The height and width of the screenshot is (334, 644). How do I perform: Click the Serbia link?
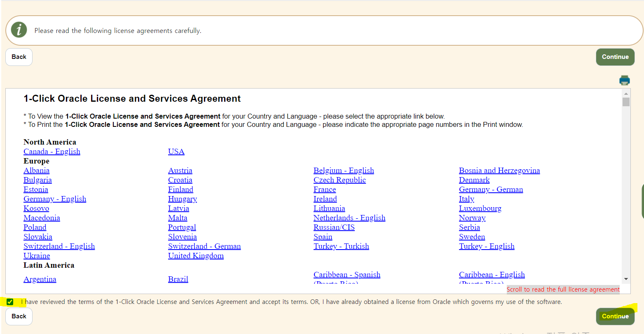click(x=469, y=227)
